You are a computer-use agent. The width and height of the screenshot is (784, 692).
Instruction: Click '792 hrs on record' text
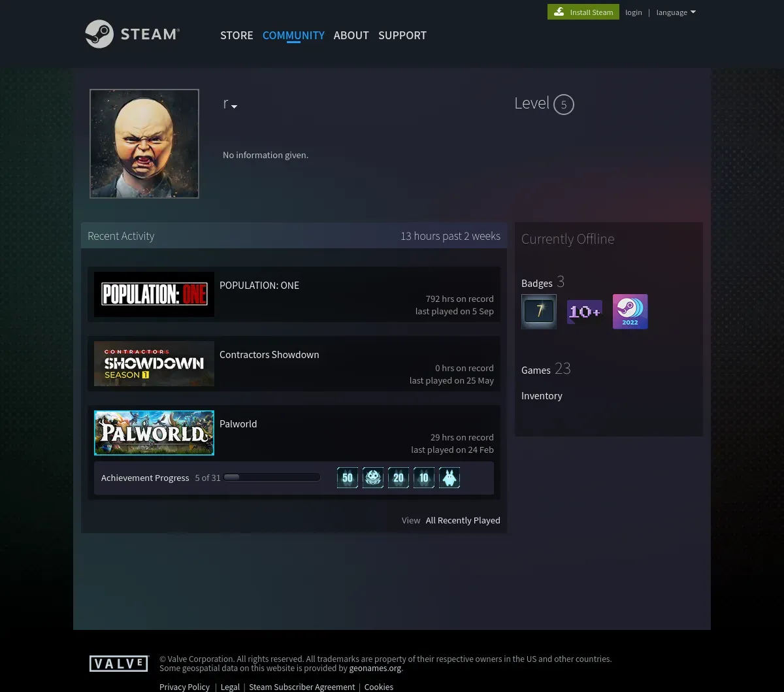[x=460, y=299]
